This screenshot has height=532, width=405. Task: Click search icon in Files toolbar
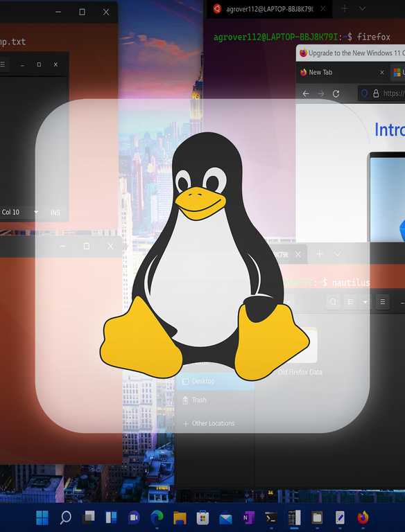pyautogui.click(x=334, y=301)
